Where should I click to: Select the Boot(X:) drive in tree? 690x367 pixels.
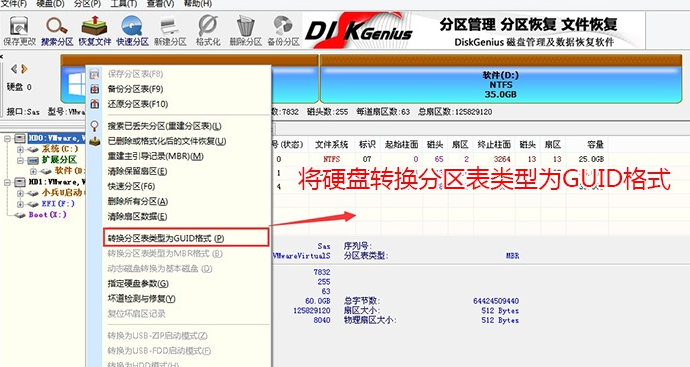click(x=47, y=215)
